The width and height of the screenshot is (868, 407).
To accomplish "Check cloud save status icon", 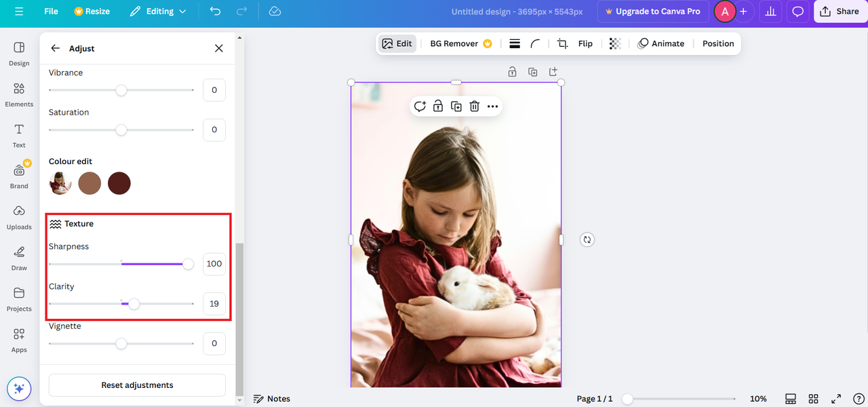I will tap(275, 12).
